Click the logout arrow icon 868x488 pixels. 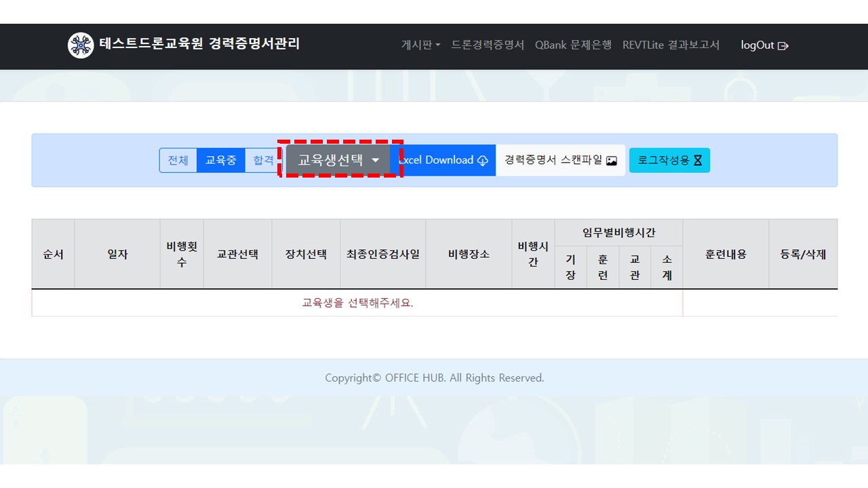(783, 46)
